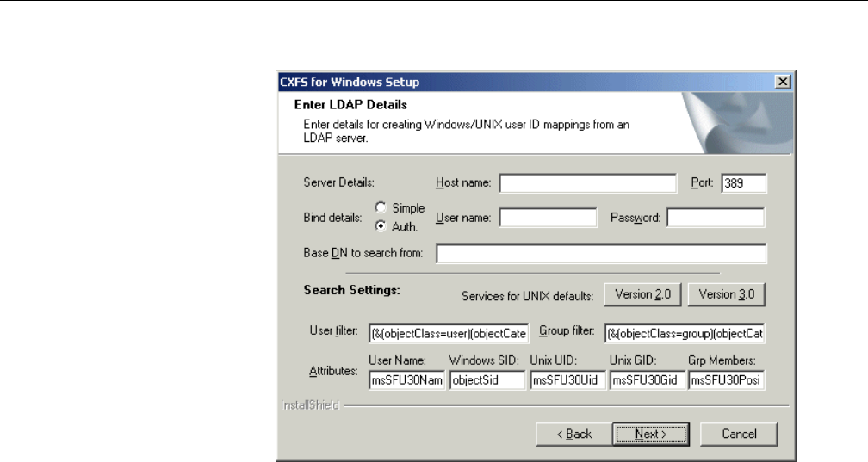This screenshot has width=868, height=462.
Task: Click the 'Services for UNIX defaults:' label
Action: click(x=528, y=296)
